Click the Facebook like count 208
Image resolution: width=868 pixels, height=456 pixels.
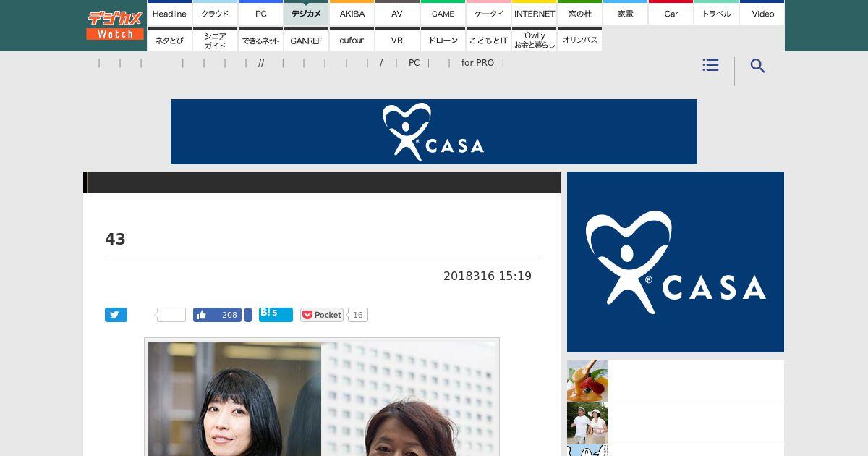[x=229, y=315]
